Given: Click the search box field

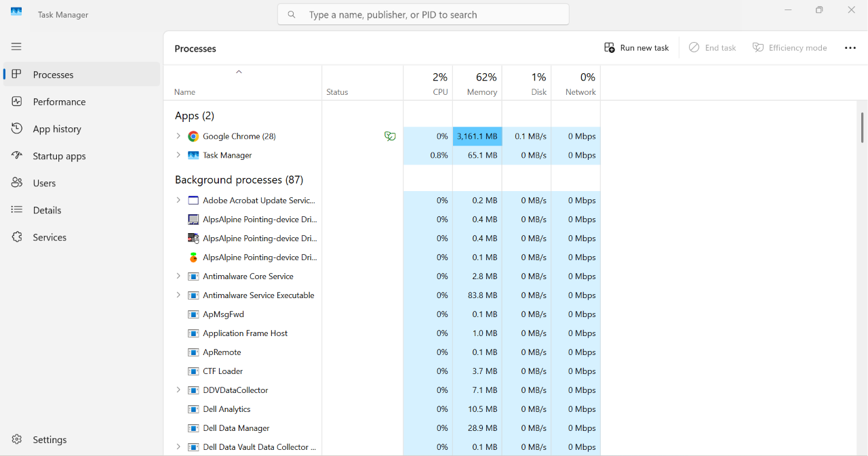Looking at the screenshot, I should coord(423,14).
